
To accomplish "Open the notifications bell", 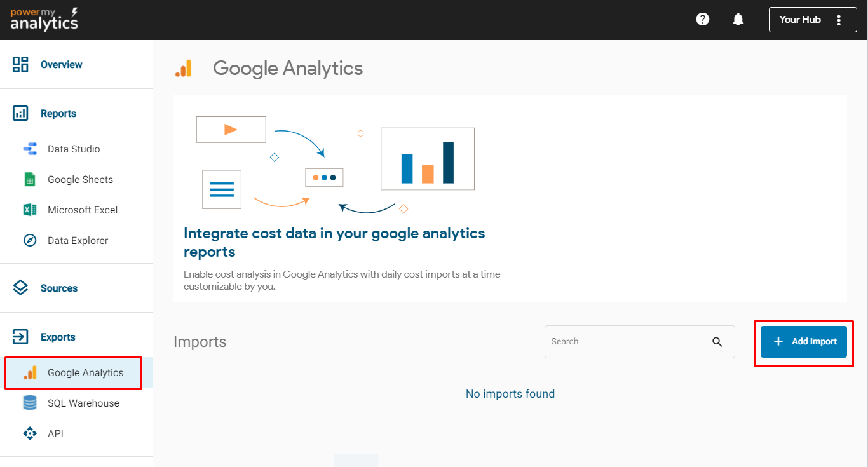I will click(738, 19).
